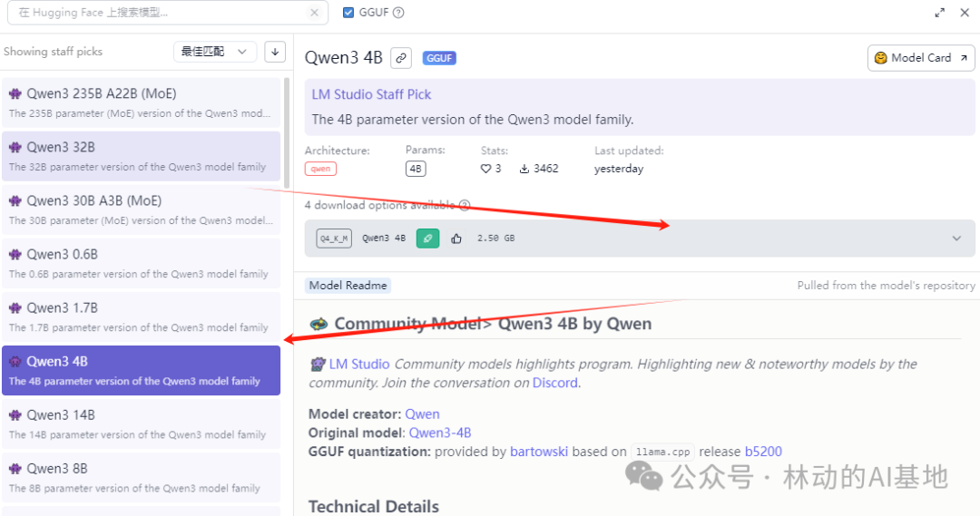
Task: Click the Qwen3 0.6B model icon
Action: click(x=15, y=254)
